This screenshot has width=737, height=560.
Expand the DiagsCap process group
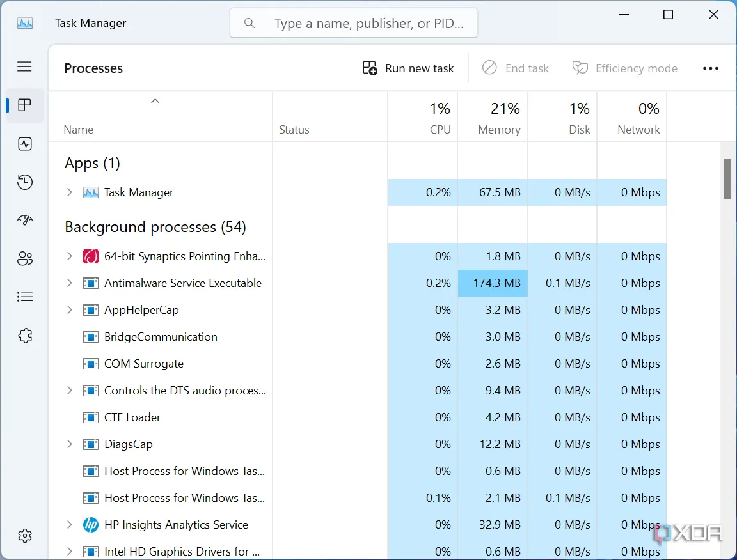click(x=70, y=444)
